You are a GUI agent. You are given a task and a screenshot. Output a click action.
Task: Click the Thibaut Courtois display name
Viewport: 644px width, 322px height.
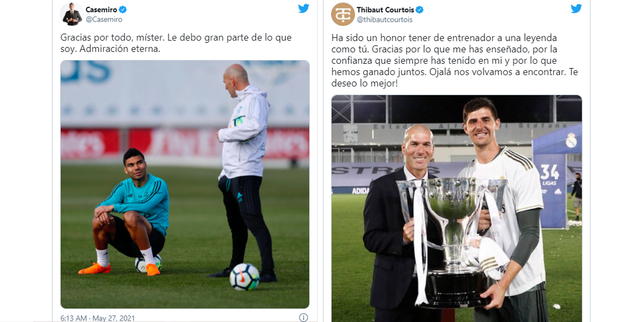coord(385,10)
